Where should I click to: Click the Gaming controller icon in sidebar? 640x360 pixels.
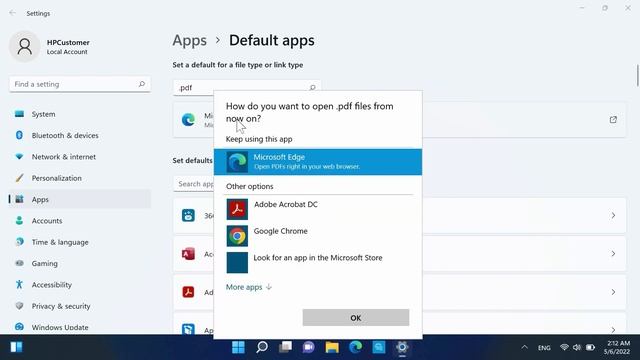point(19,263)
